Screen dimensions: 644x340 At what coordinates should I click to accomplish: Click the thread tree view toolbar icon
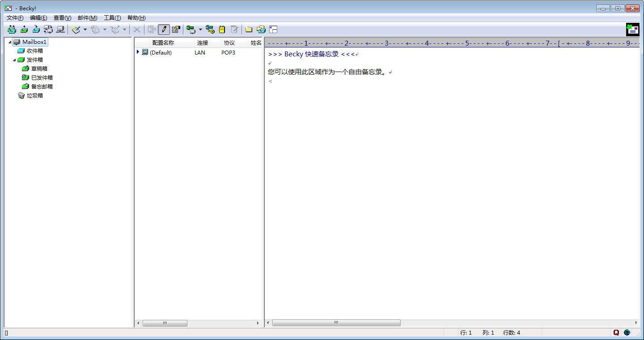152,30
